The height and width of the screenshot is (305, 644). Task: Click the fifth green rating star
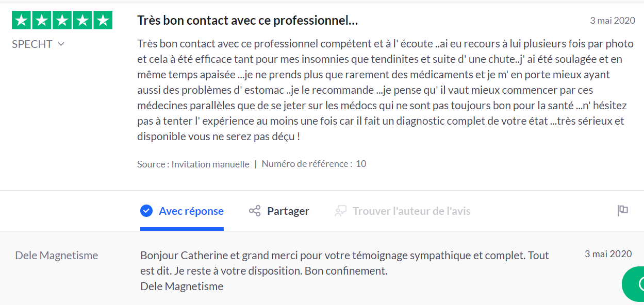[103, 20]
